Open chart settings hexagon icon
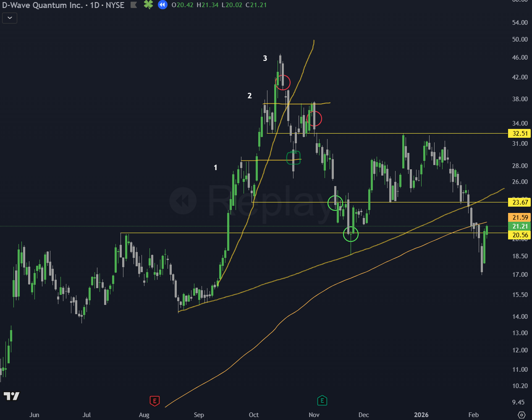The image size is (532, 420). 522,415
